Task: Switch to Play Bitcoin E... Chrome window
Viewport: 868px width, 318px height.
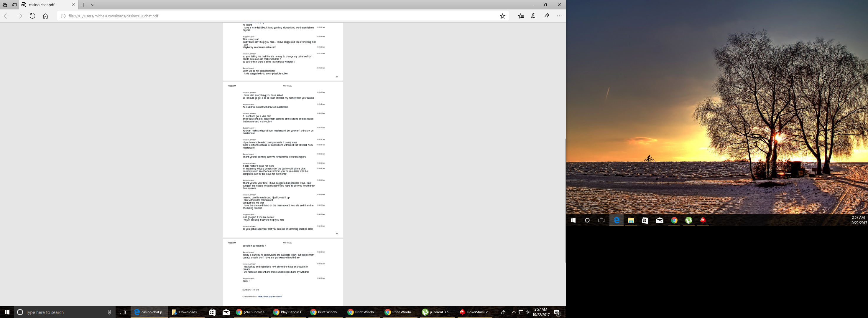Action: 289,312
